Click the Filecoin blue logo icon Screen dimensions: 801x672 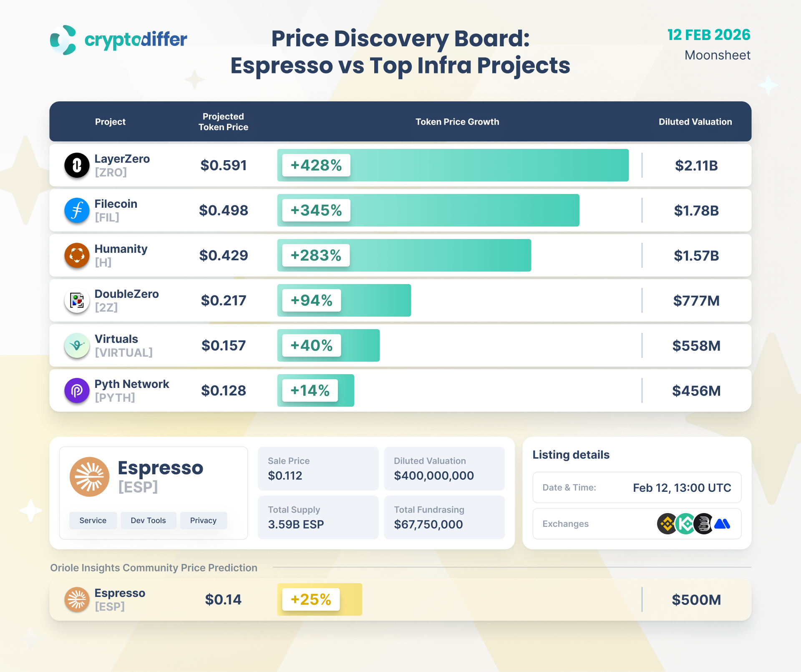[x=77, y=210]
